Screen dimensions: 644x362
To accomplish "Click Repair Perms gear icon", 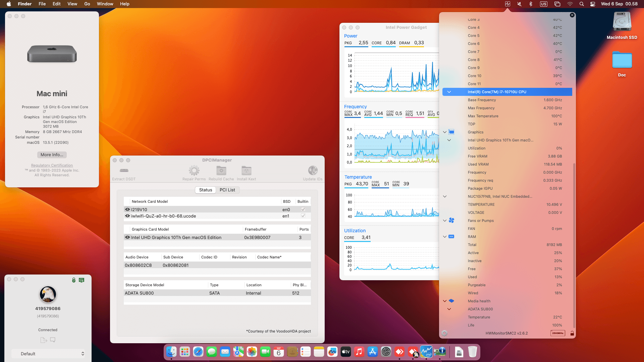I will pos(194,171).
